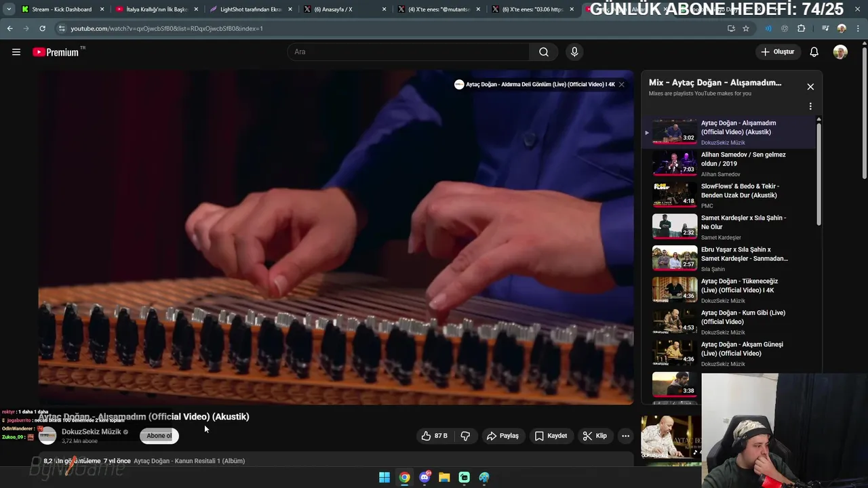
Task: Open browser extensions puzzle icon
Action: pos(802,28)
